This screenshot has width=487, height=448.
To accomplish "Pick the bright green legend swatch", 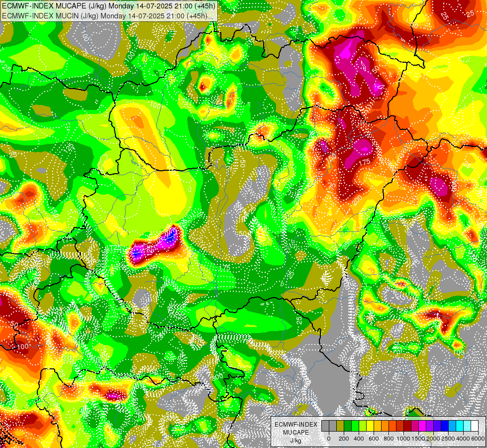I will (x=355, y=426).
